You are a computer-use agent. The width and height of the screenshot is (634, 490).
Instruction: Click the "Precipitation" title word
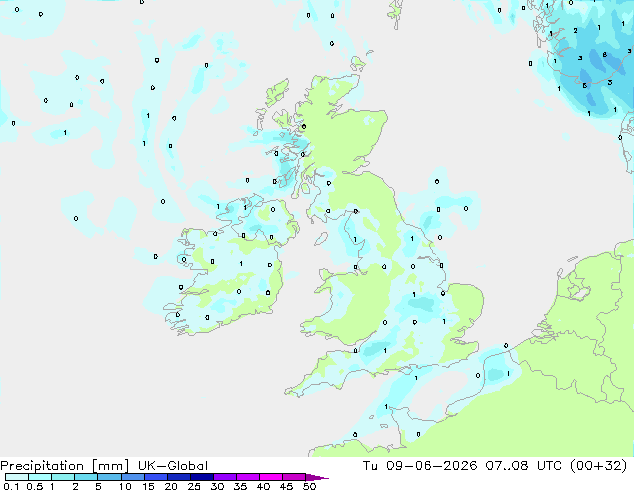(42, 466)
